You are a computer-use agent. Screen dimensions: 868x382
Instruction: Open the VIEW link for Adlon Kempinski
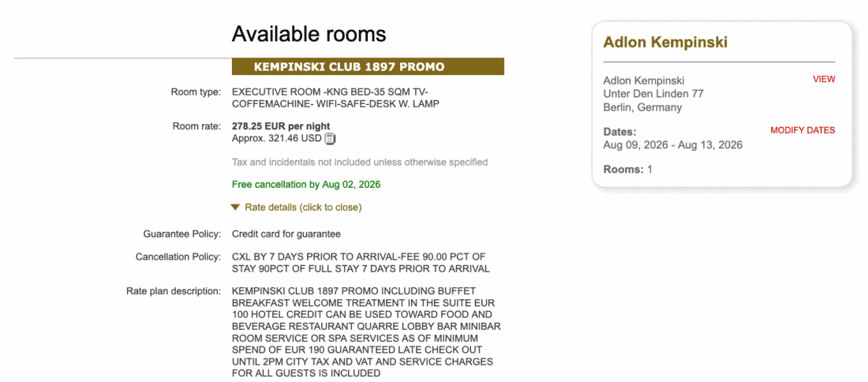coord(824,79)
